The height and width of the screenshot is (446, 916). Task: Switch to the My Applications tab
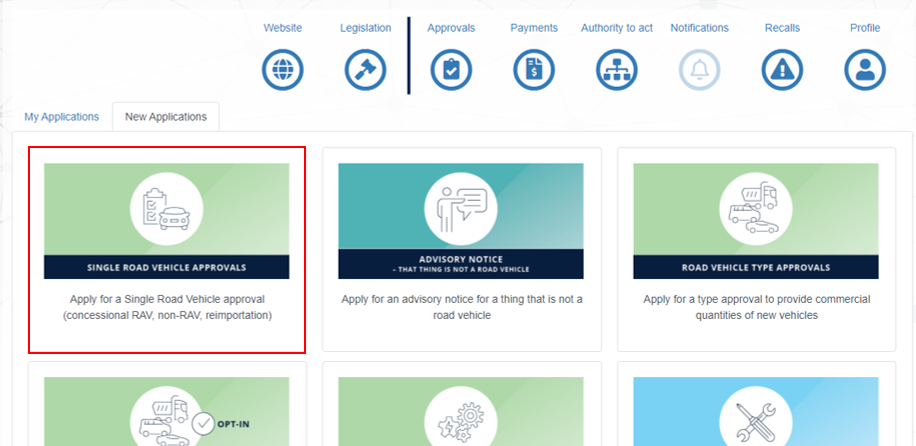point(61,117)
